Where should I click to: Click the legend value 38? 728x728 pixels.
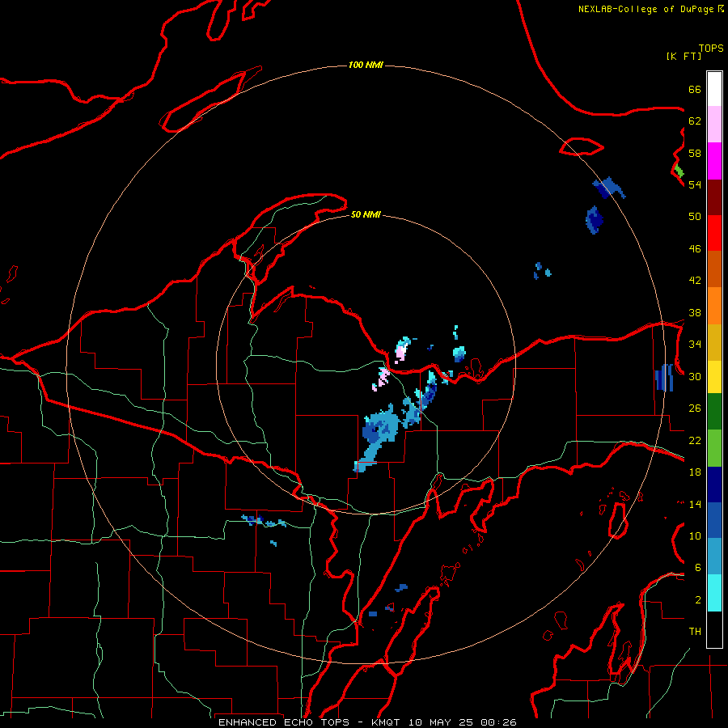695,312
